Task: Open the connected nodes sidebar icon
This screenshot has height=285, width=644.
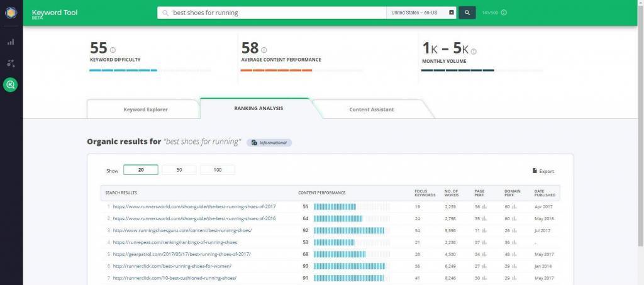Action: tap(11, 64)
